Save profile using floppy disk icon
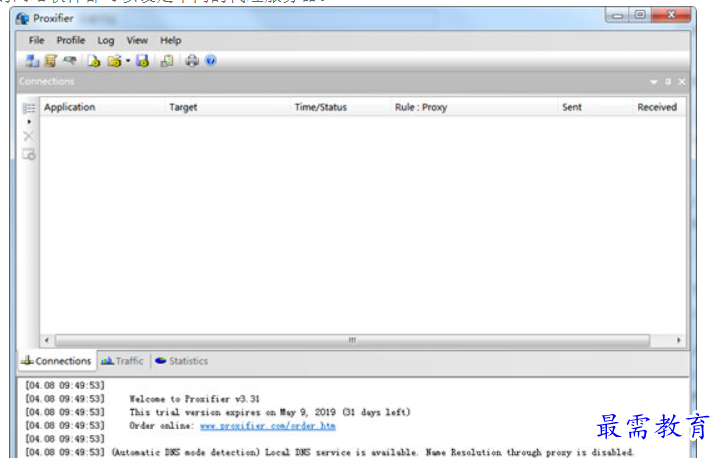Viewport: 718px width, 458px height. click(142, 60)
